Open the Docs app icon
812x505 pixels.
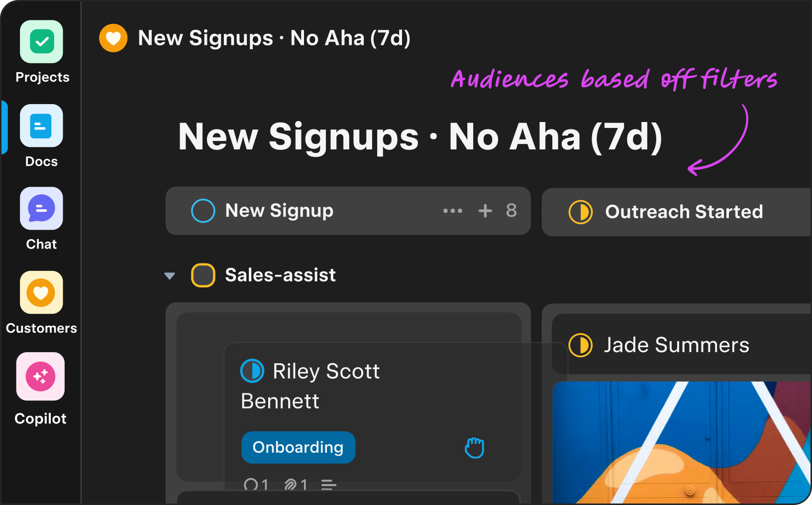point(41,126)
